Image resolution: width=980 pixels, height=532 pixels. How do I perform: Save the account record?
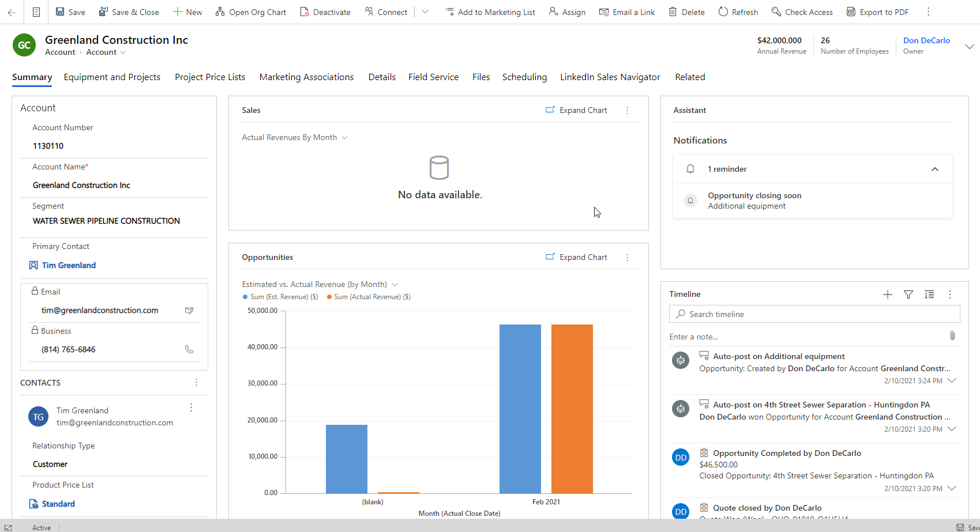click(x=70, y=12)
